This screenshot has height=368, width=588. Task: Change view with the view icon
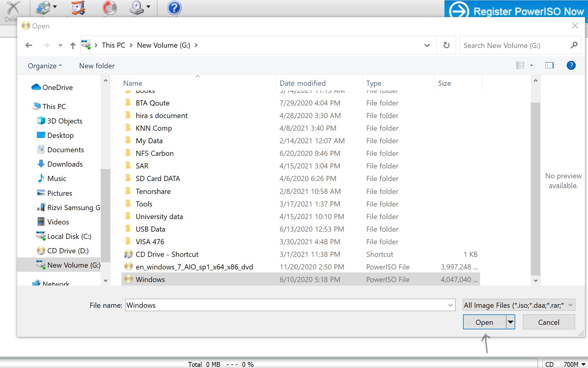click(x=520, y=65)
